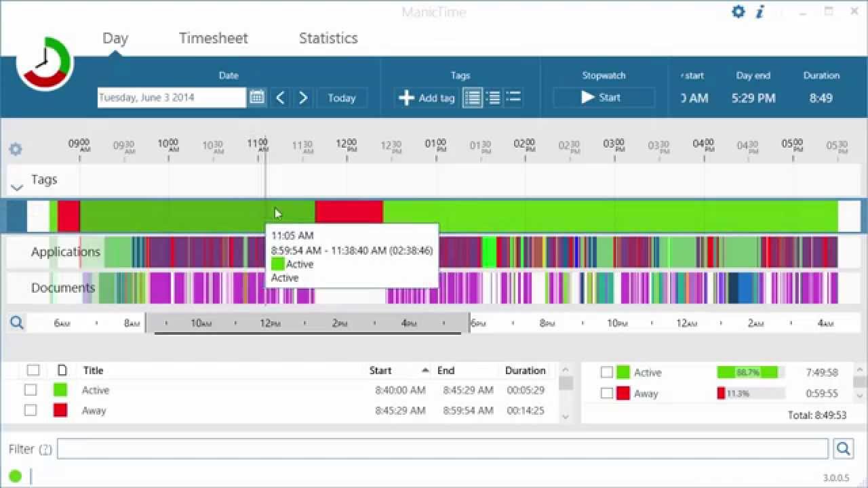Open the info icon in title bar
Viewport: 868px width, 488px height.
[760, 12]
